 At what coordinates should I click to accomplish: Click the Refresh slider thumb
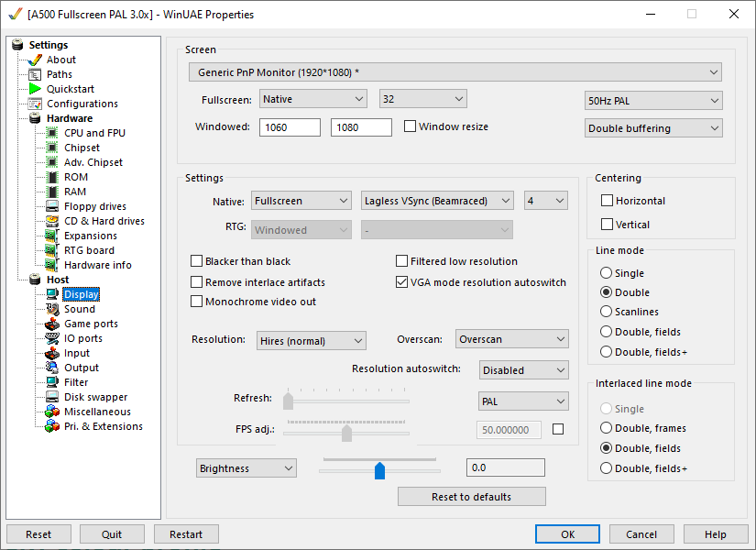pos(289,401)
